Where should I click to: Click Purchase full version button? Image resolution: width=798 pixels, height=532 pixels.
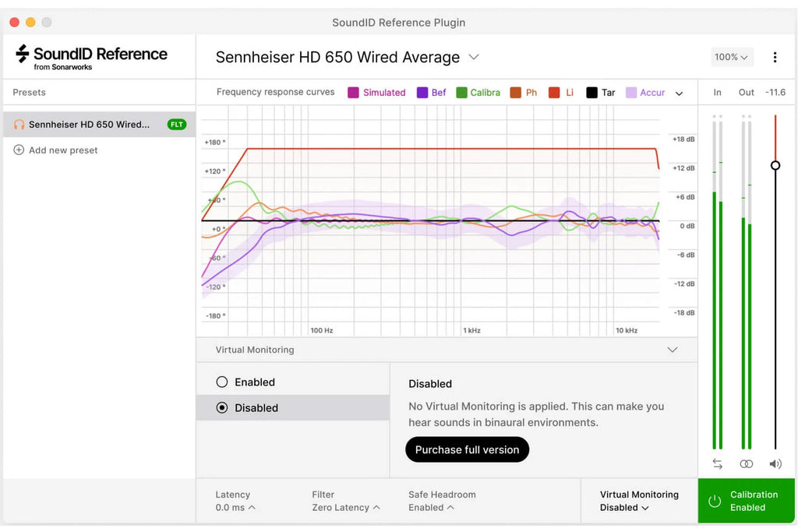point(468,449)
